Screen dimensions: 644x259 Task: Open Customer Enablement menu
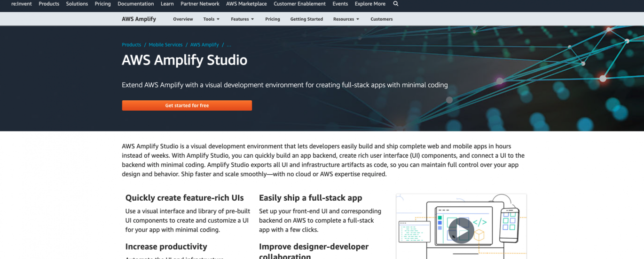[299, 4]
